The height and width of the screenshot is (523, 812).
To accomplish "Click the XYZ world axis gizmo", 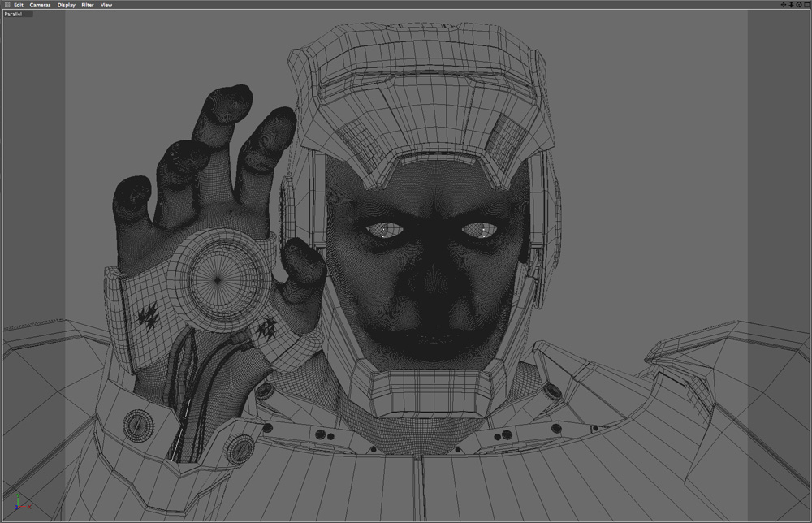I will click(x=22, y=502).
